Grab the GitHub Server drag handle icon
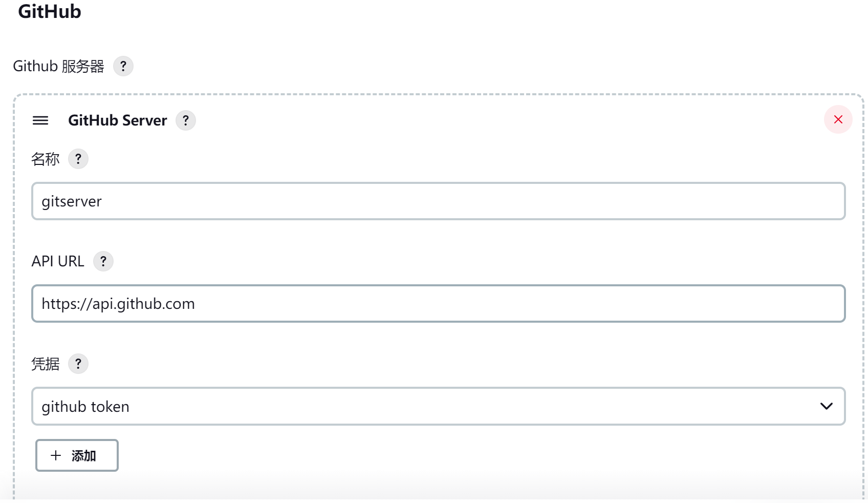868x503 pixels. click(x=40, y=120)
